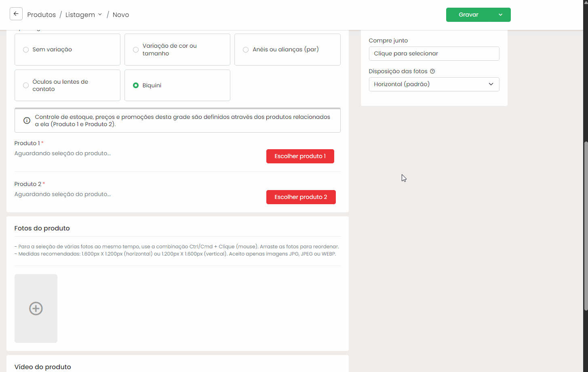Click the Novo breadcrumb item
The height and width of the screenshot is (372, 588).
(120, 15)
